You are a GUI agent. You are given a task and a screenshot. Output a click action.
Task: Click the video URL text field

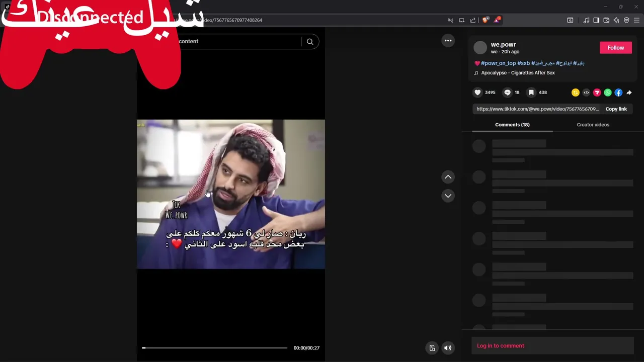[x=537, y=109]
